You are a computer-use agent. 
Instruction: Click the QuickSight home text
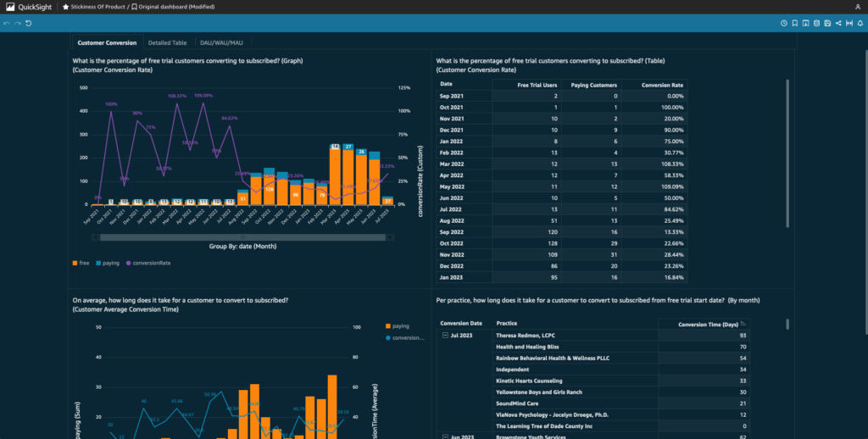(x=35, y=7)
